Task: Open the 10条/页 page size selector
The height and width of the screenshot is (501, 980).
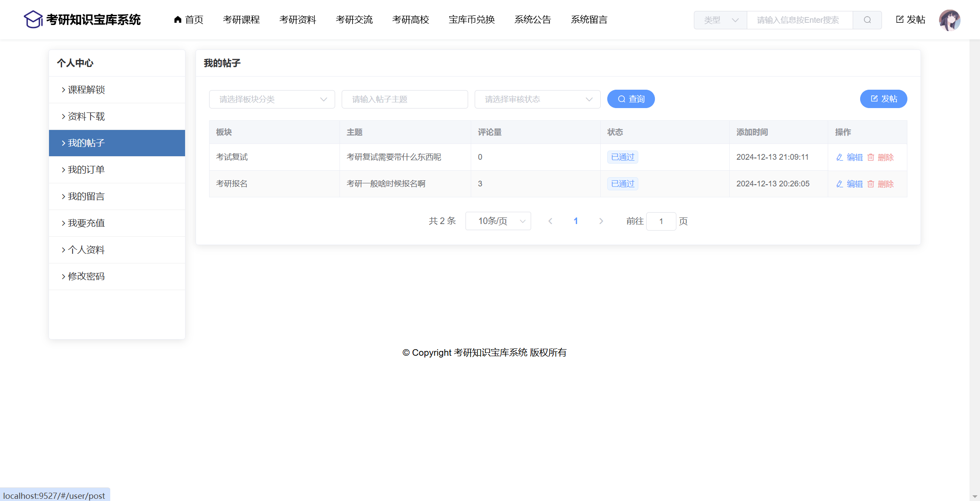Action: point(498,221)
